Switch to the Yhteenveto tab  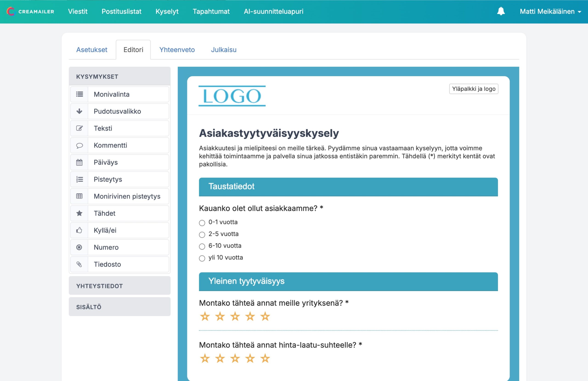coord(177,50)
